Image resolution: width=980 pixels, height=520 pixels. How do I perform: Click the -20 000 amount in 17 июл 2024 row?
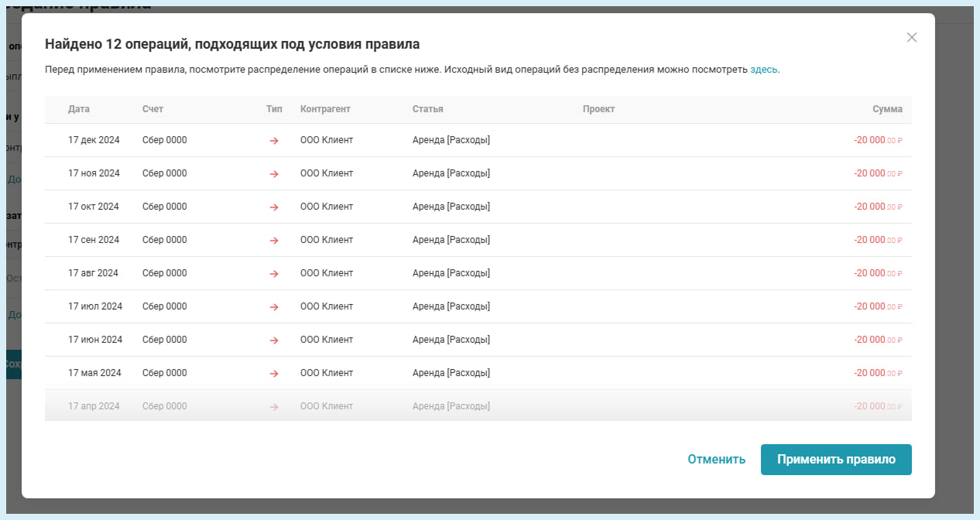tap(879, 306)
